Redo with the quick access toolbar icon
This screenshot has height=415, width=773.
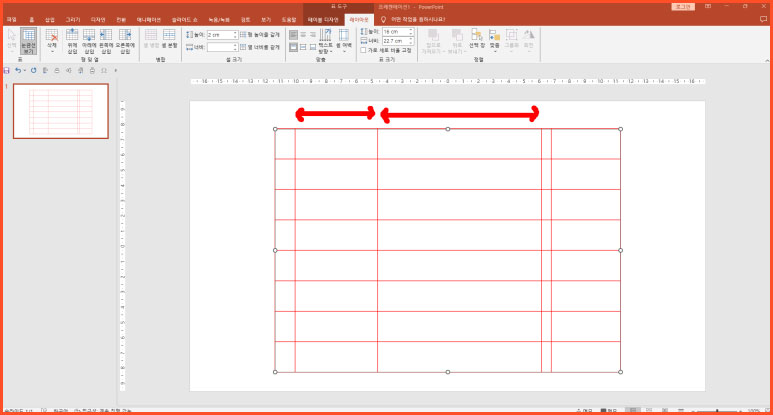(x=34, y=70)
